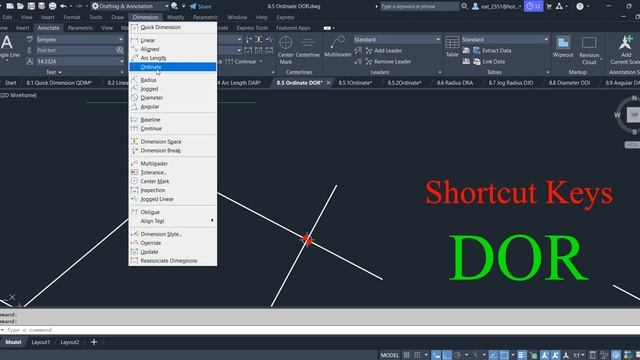This screenshot has height=360, width=640.
Task: Select Override menu entry
Action: [173, 243]
